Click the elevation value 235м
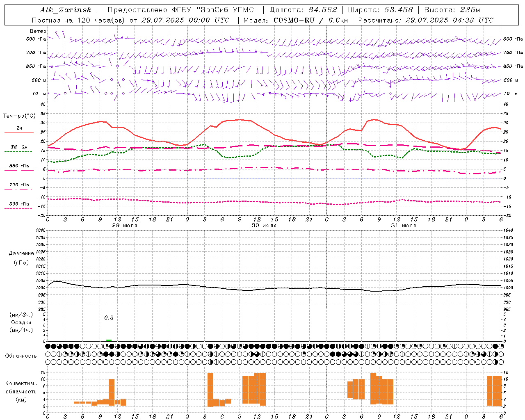This screenshot has width=525, height=420. 470,10
